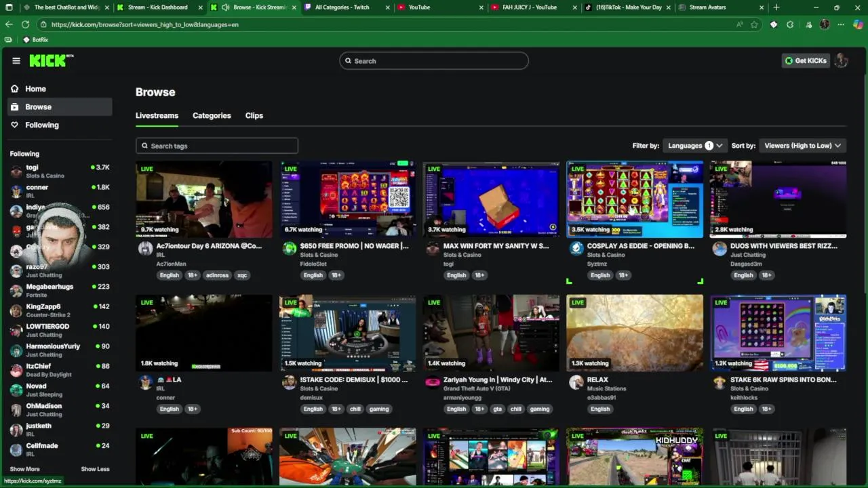Close the Stream - Kick Dashboard tab

click(x=201, y=7)
